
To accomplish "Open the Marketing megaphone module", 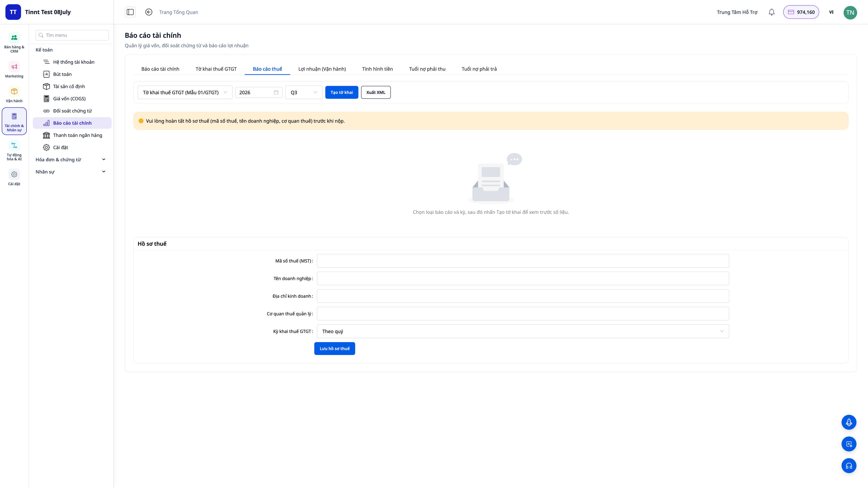I will point(14,70).
